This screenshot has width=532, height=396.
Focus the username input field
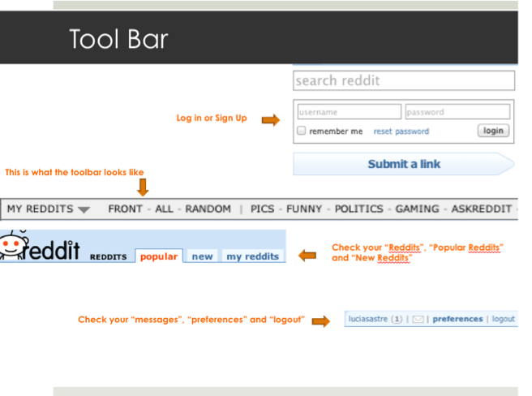coord(350,112)
